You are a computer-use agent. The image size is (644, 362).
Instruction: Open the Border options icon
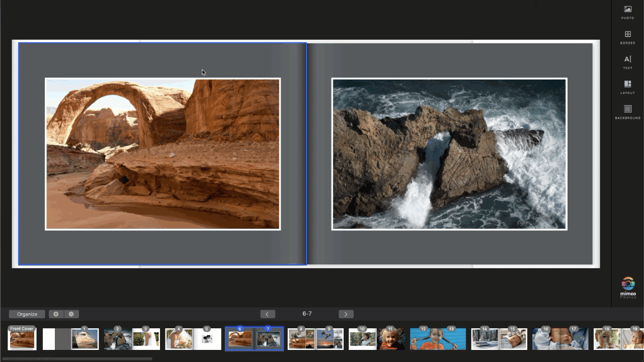[627, 37]
